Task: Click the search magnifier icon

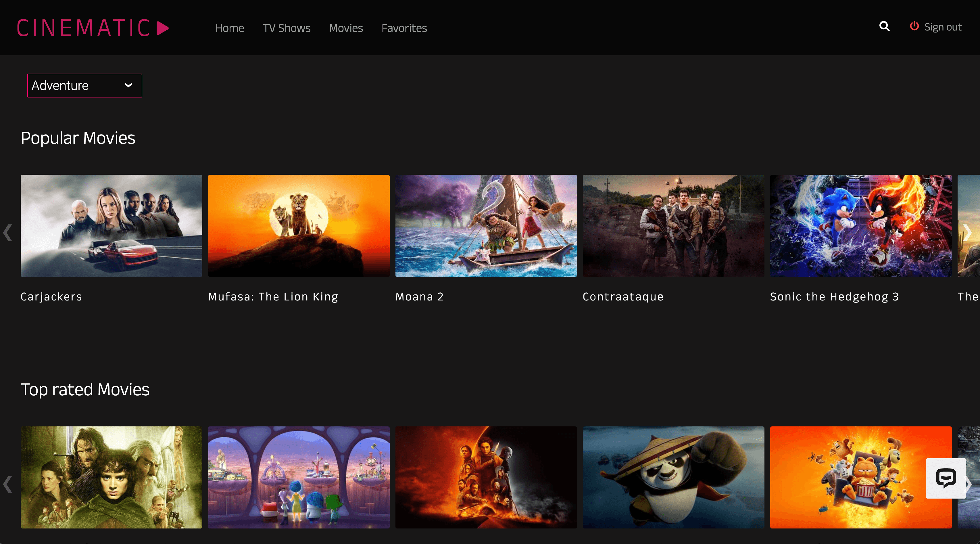Action: (884, 26)
